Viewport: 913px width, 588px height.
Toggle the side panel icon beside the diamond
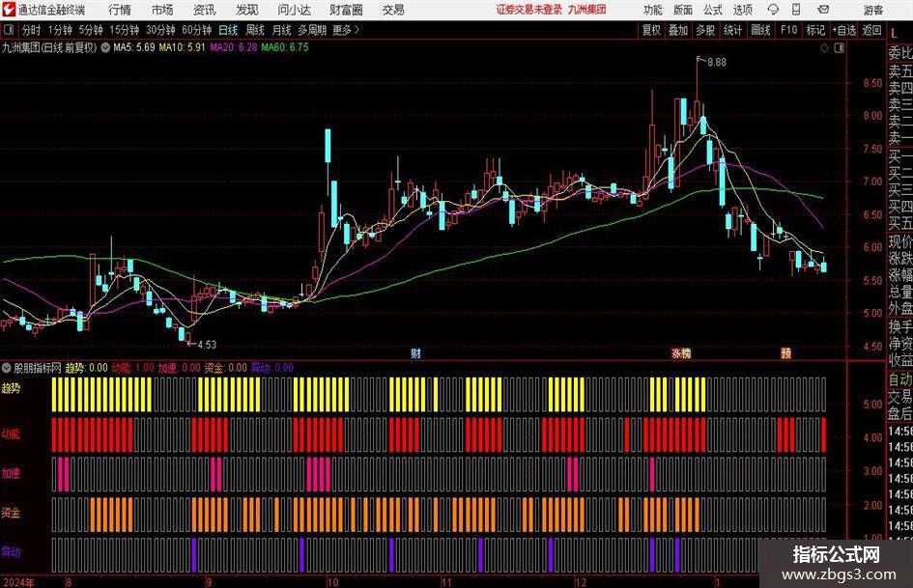(839, 48)
